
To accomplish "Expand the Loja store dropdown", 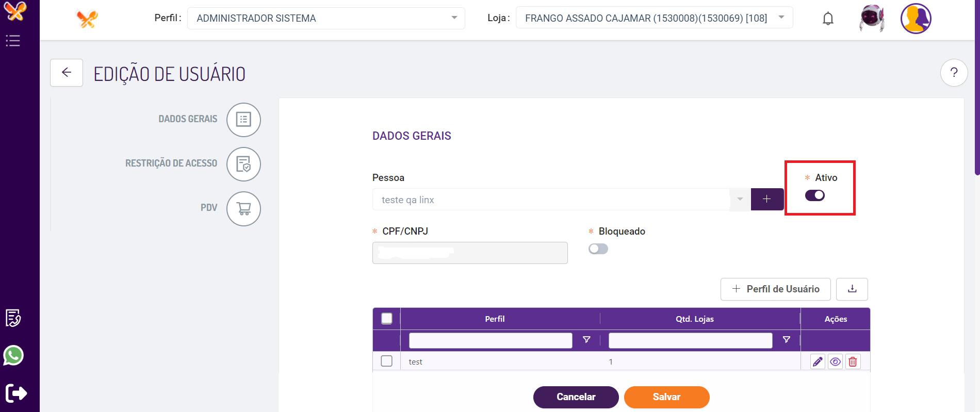I will [x=654, y=19].
